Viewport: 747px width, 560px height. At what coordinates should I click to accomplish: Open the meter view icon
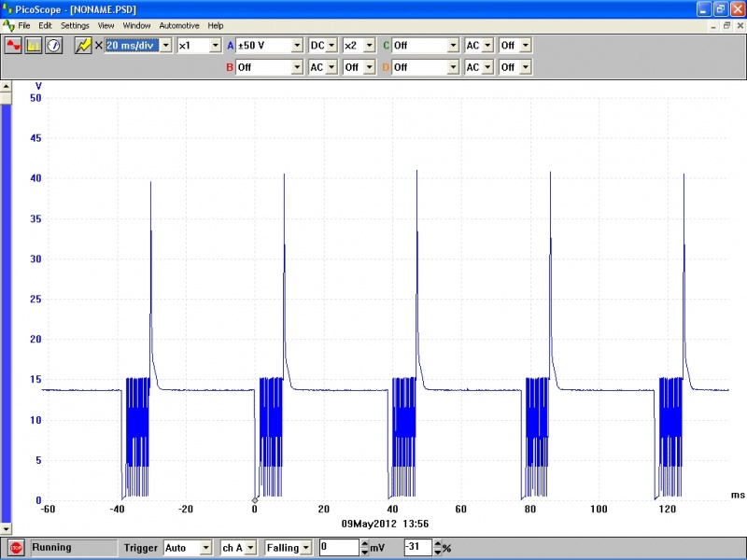tap(54, 45)
